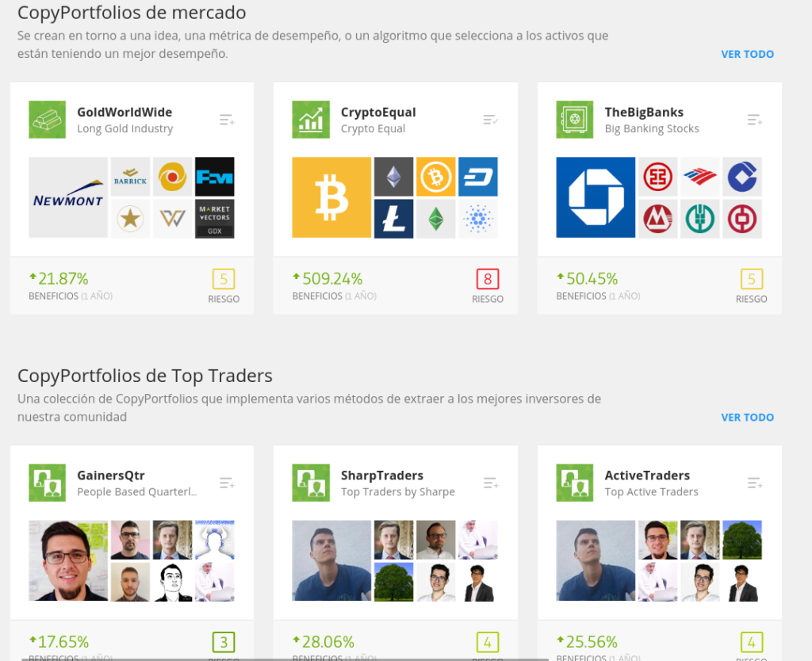Click SharpTraders large trader photo
812x661 pixels.
click(331, 560)
